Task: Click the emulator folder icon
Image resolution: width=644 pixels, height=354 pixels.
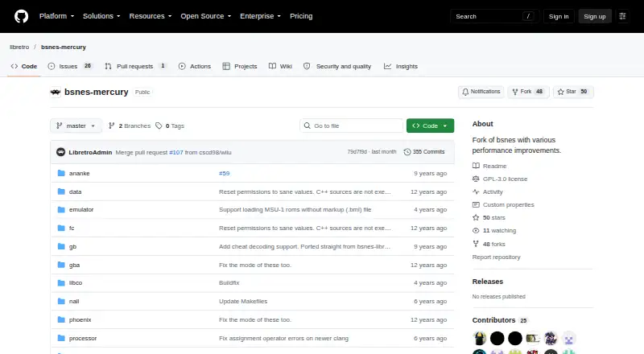Action: coord(61,209)
